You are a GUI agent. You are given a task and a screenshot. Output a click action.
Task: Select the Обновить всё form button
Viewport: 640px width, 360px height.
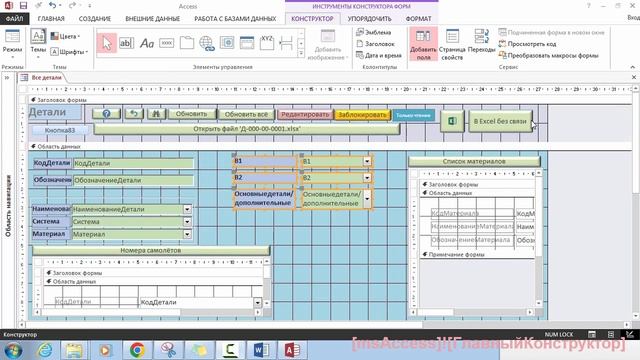click(x=246, y=114)
